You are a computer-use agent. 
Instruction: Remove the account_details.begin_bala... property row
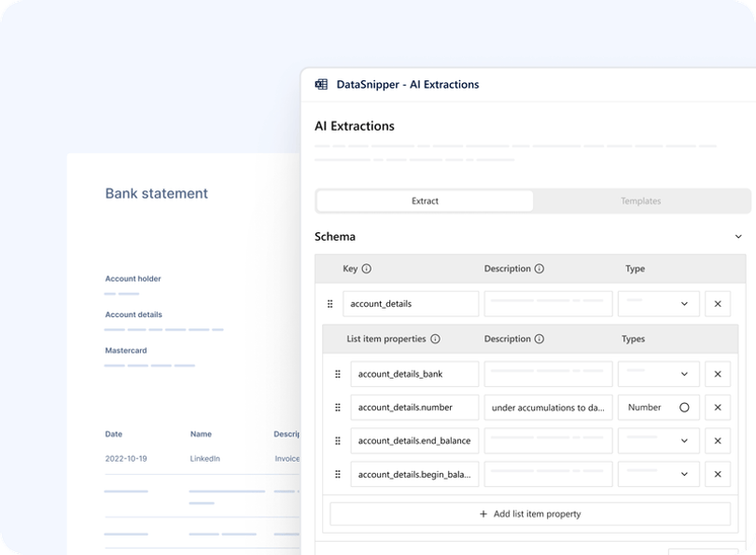tap(717, 475)
